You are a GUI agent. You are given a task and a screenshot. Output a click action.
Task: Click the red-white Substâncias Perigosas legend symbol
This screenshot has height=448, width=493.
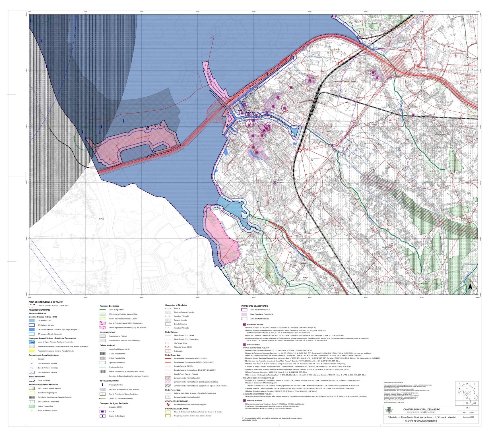coord(168,404)
